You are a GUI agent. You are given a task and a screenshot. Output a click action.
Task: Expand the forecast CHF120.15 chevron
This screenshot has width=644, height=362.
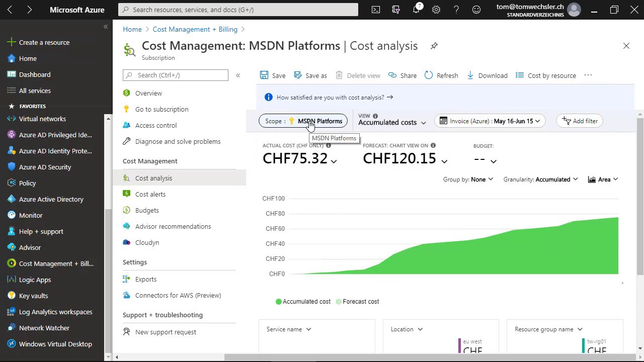[x=444, y=161]
